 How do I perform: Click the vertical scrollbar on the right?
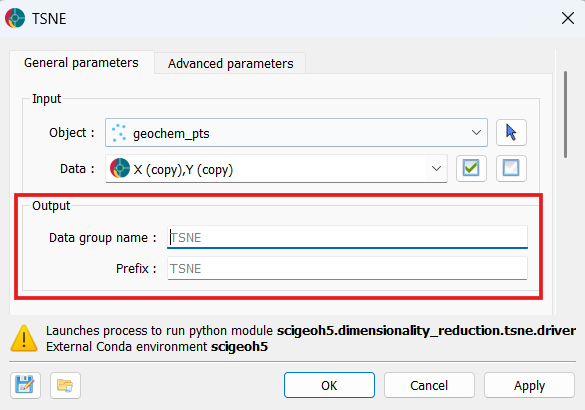pyautogui.click(x=566, y=114)
